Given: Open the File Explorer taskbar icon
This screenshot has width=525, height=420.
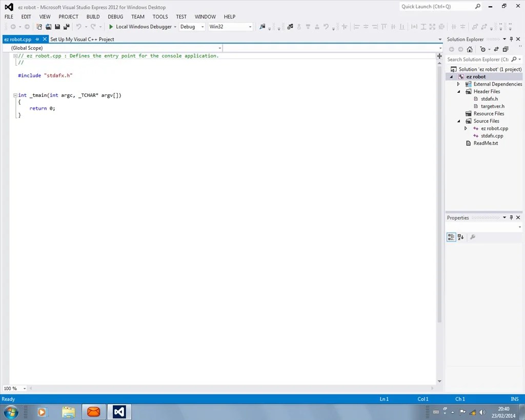Looking at the screenshot, I should (x=68, y=412).
